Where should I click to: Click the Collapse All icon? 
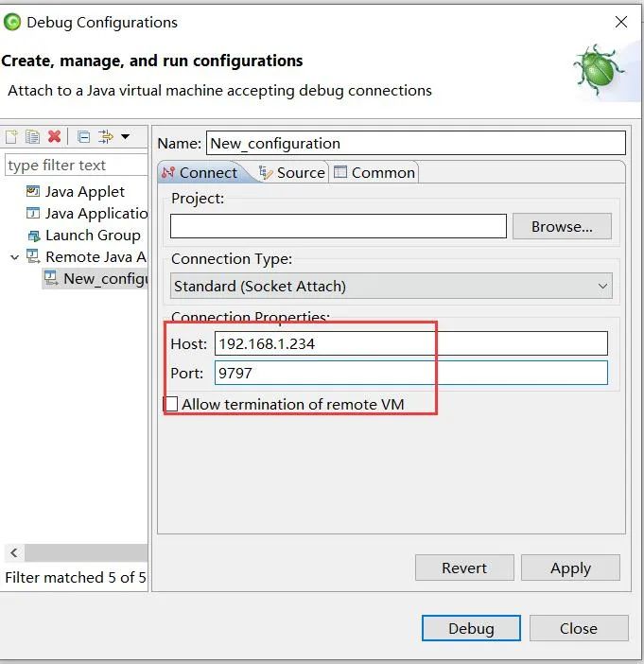83,137
